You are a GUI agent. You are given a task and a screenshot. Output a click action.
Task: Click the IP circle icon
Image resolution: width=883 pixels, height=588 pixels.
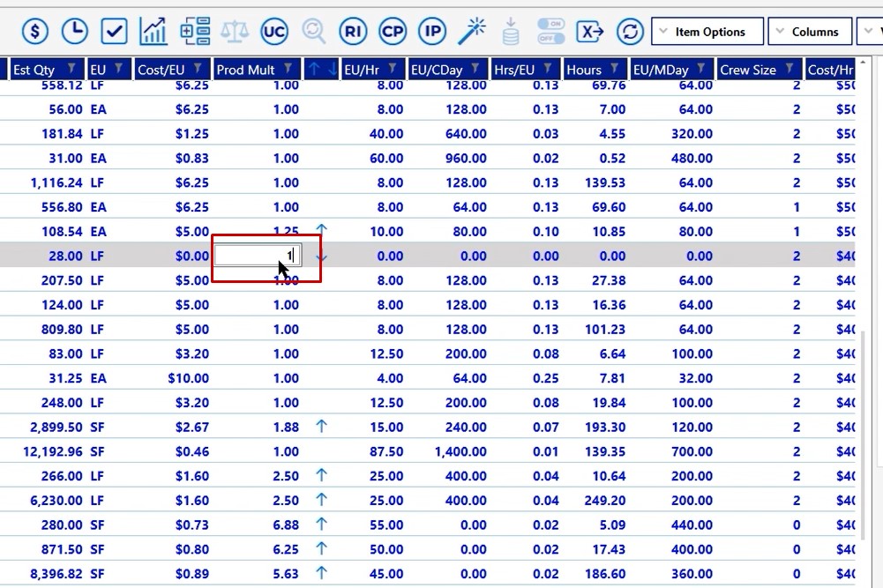click(432, 32)
